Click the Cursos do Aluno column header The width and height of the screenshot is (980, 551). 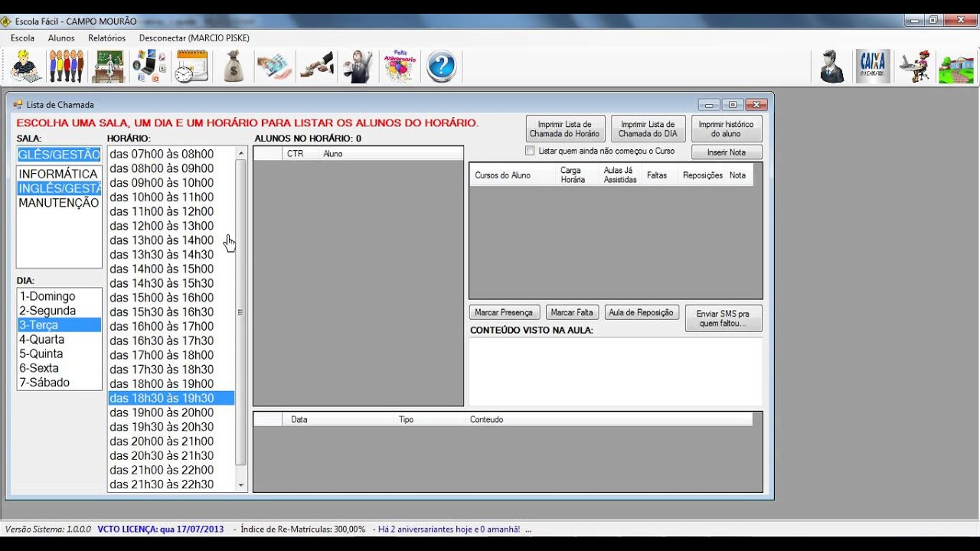[512, 175]
